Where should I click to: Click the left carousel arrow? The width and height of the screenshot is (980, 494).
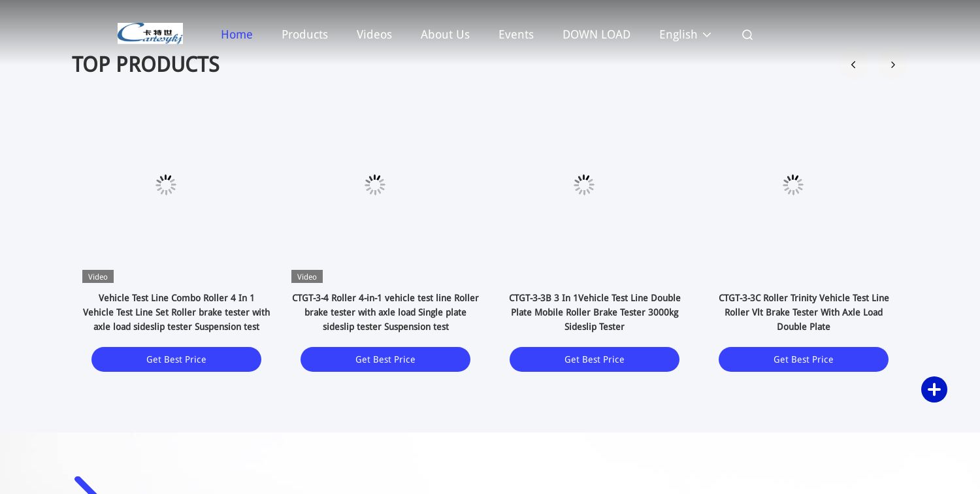853,65
